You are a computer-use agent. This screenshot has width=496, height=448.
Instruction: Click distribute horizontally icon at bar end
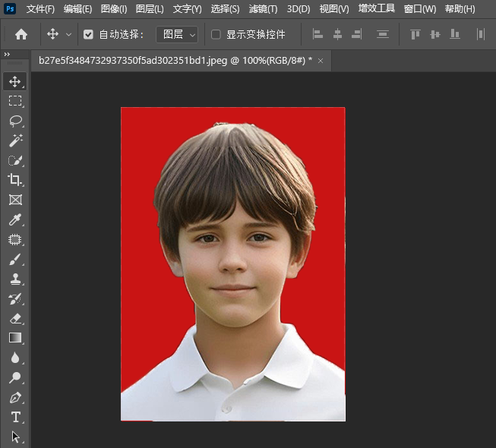[481, 34]
